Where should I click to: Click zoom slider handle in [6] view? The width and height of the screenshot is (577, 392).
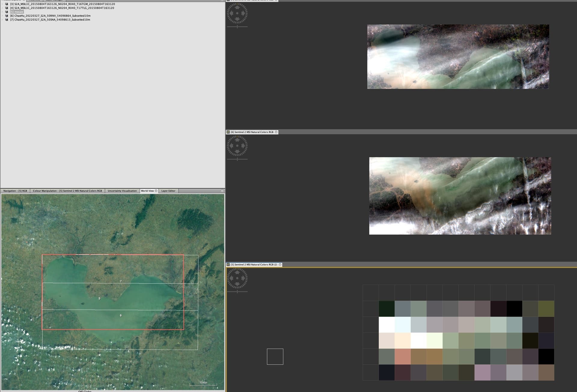[237, 159]
